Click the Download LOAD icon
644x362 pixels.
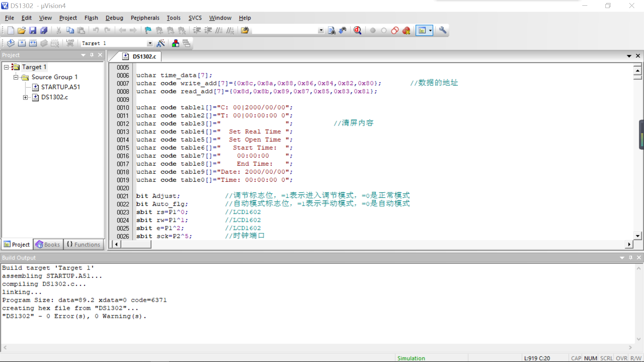coord(70,43)
